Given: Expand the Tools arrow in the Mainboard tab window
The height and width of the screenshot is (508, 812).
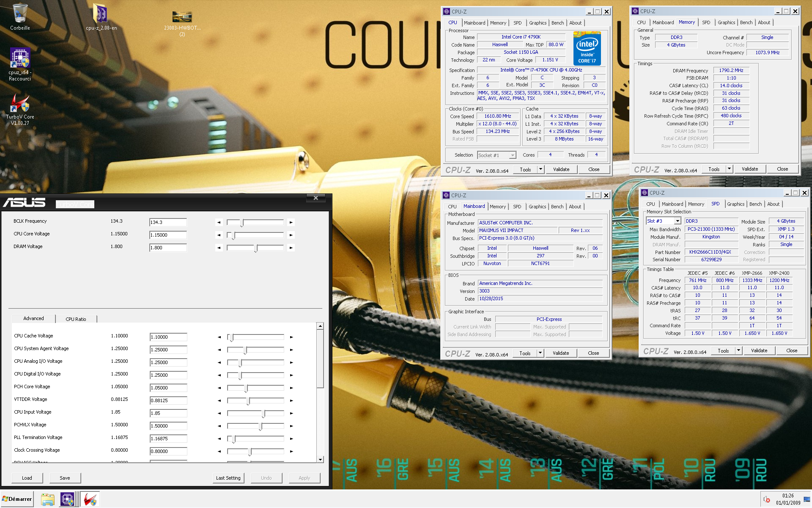Looking at the screenshot, I should pyautogui.click(x=540, y=353).
